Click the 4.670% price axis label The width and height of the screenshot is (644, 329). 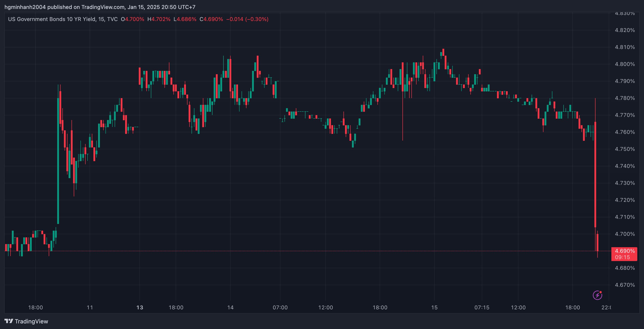pos(625,285)
